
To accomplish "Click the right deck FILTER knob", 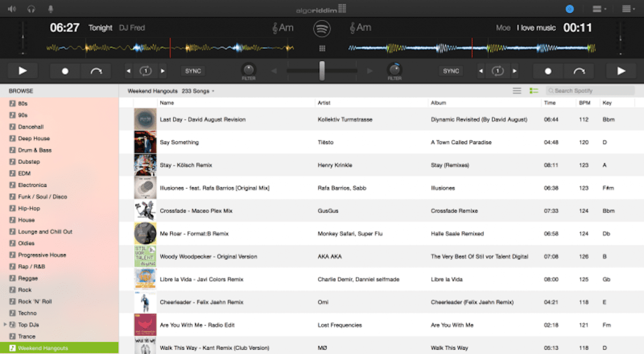I will point(395,70).
